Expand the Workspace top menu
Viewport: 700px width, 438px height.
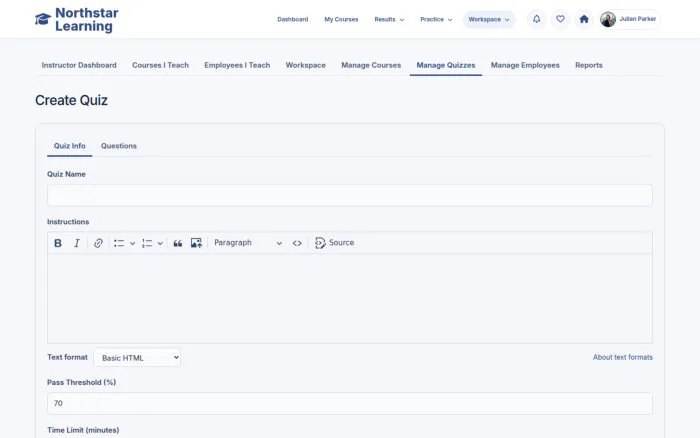489,19
